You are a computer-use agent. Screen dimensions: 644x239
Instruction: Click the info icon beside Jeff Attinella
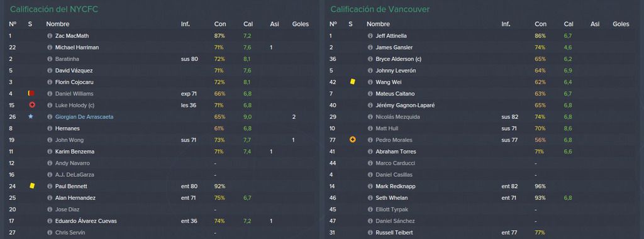370,36
